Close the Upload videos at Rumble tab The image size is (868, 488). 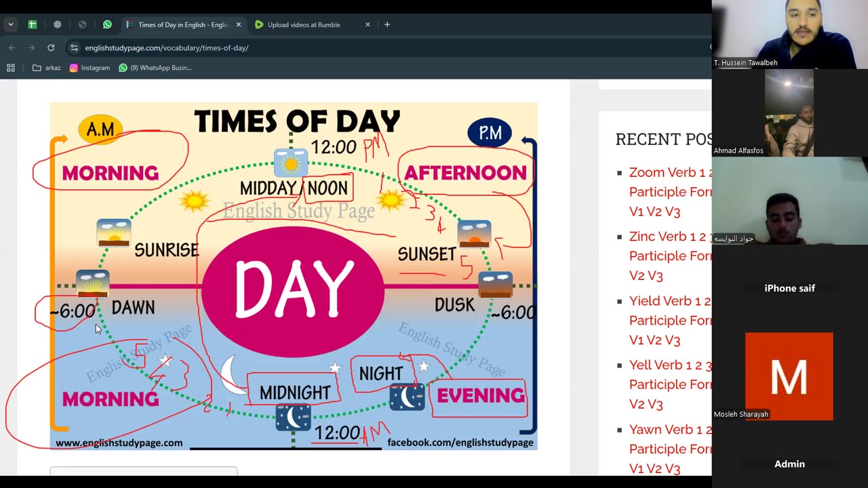pos(368,24)
